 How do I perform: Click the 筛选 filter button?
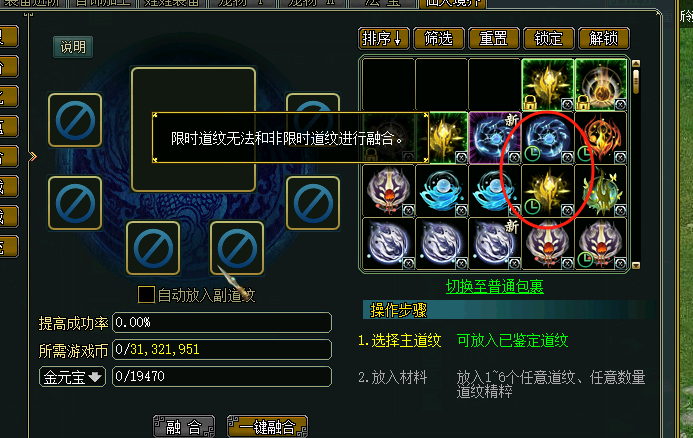(439, 38)
